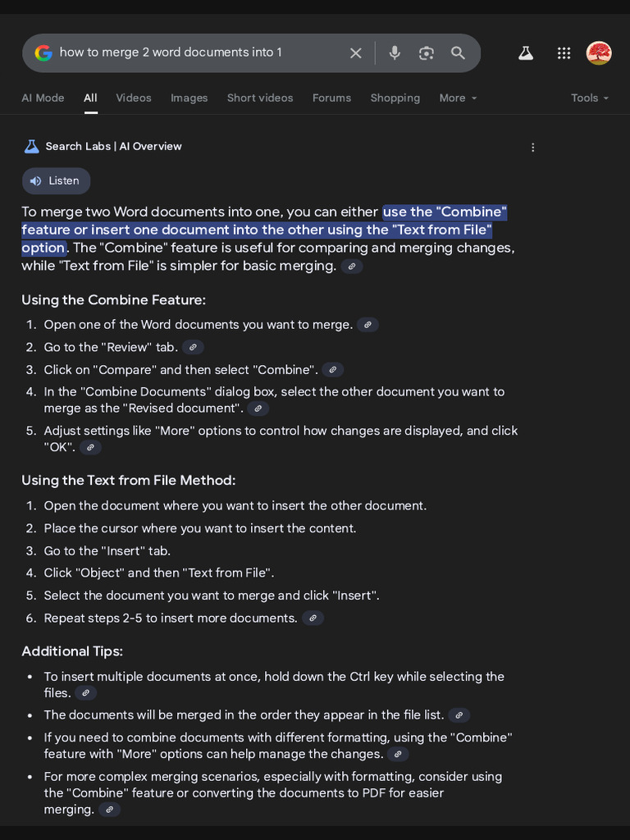Open Search Labs flask icon
The width and height of the screenshot is (630, 840).
click(526, 53)
